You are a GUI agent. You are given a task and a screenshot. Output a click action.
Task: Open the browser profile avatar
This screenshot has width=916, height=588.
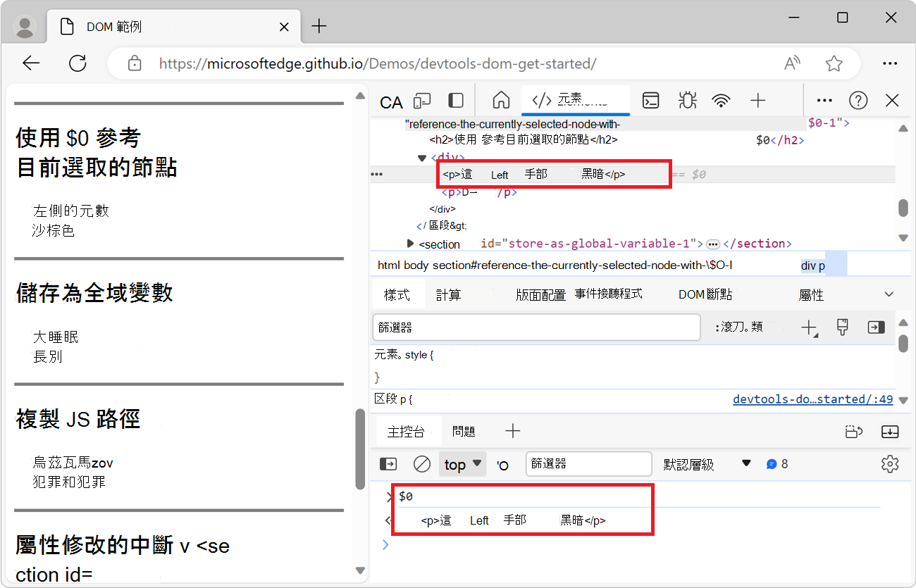(x=25, y=27)
